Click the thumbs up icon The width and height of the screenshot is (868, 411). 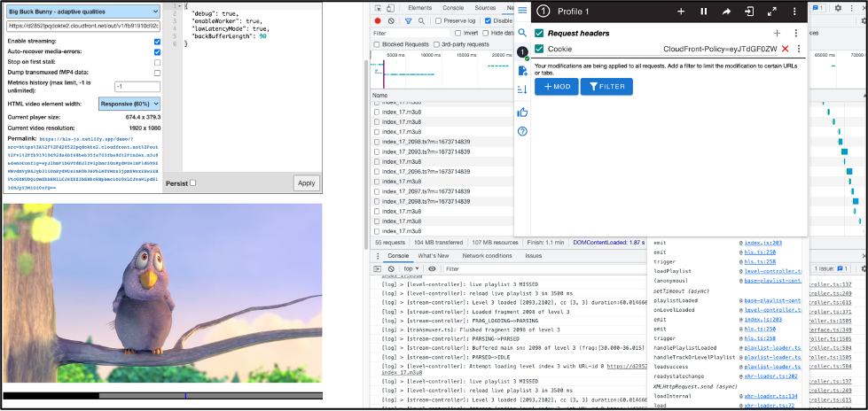point(522,112)
